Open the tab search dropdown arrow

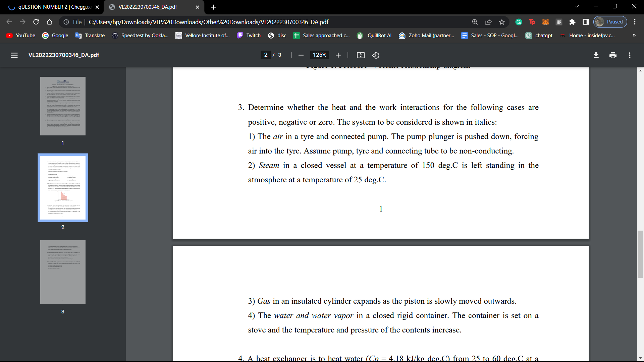click(577, 7)
